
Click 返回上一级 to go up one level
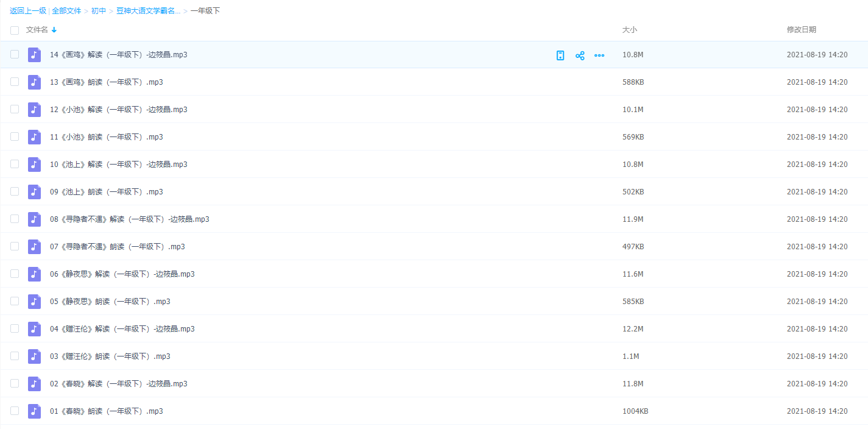(x=28, y=11)
